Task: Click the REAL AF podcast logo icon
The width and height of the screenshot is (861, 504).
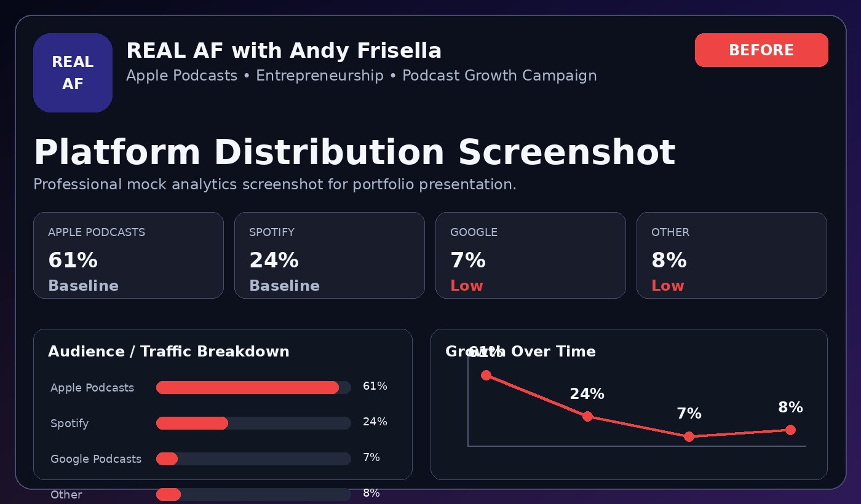Action: point(73,73)
